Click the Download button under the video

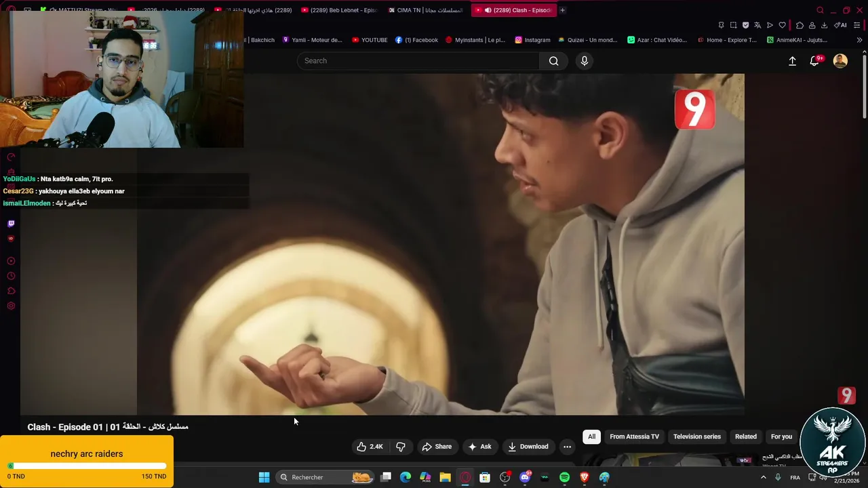(x=528, y=447)
